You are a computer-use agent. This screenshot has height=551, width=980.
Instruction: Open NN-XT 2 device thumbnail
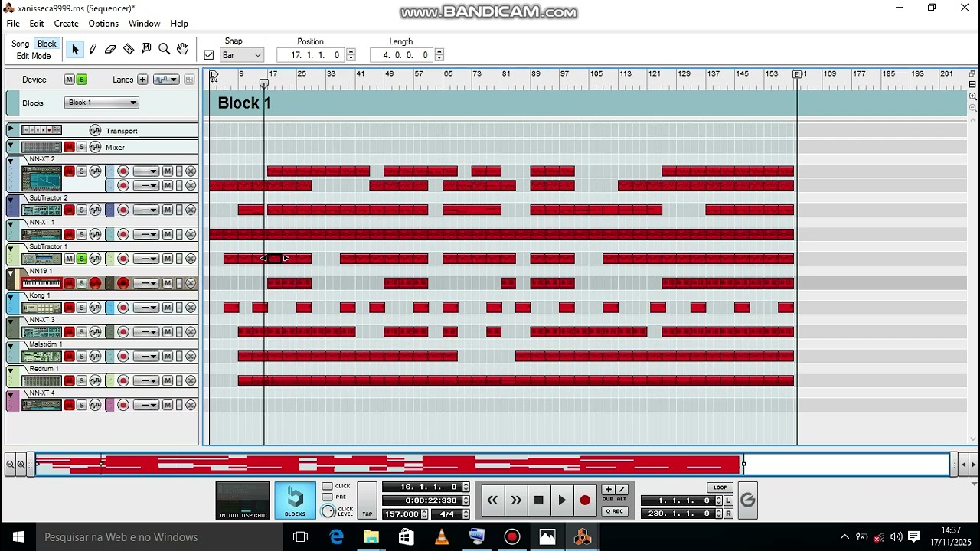(41, 179)
